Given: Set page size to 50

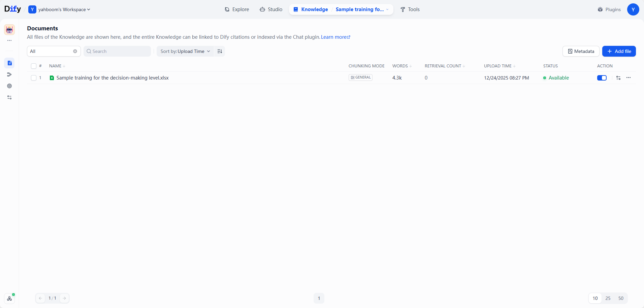Looking at the screenshot, I should [621, 298].
